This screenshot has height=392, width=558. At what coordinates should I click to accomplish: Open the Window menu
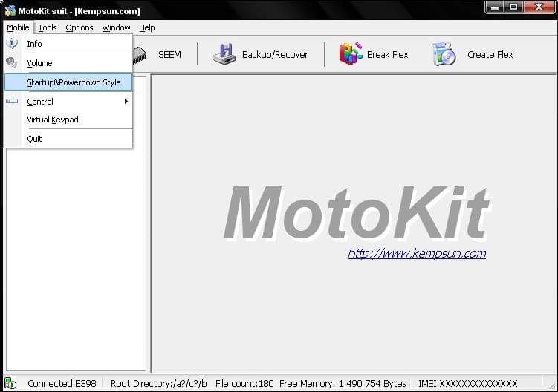(x=116, y=27)
